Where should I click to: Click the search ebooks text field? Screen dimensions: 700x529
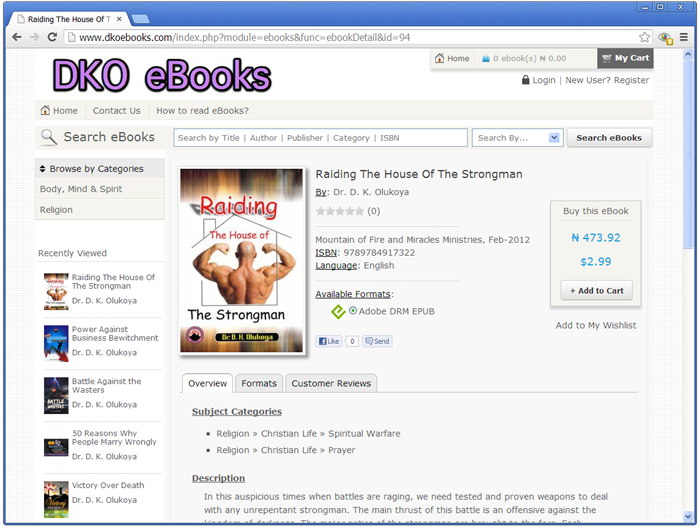tap(320, 138)
